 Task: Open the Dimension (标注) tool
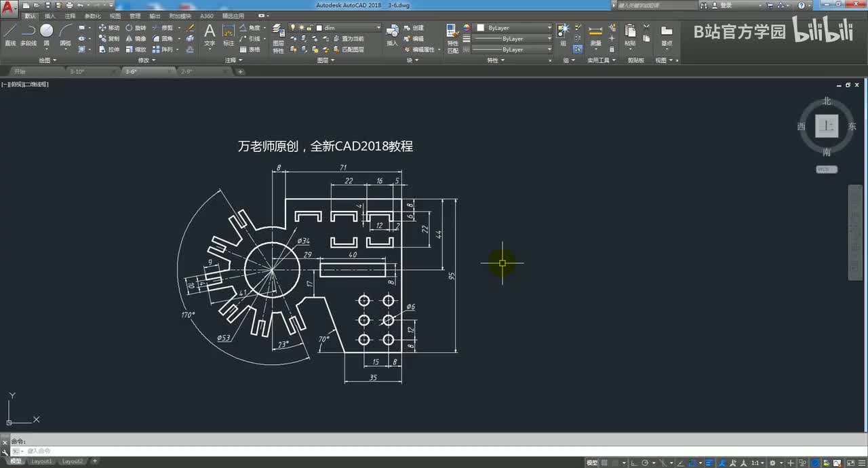[x=229, y=35]
